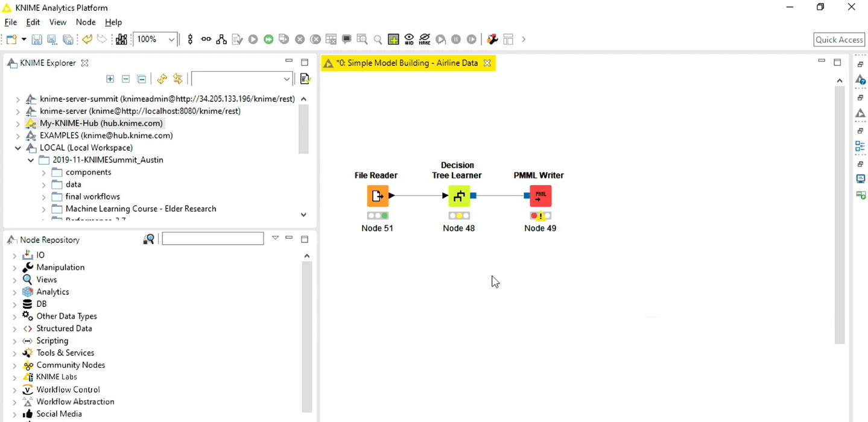Open the Edit menu
The height and width of the screenshot is (422, 868).
[x=33, y=22]
